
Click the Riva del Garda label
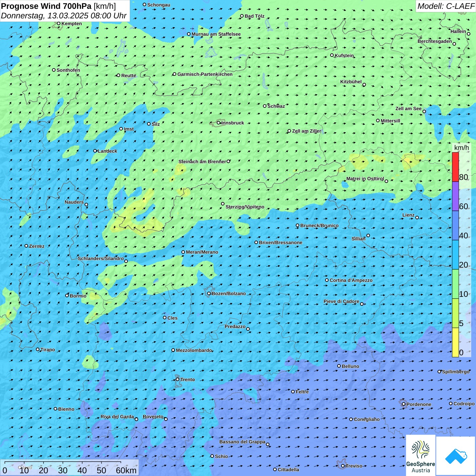coord(117,417)
